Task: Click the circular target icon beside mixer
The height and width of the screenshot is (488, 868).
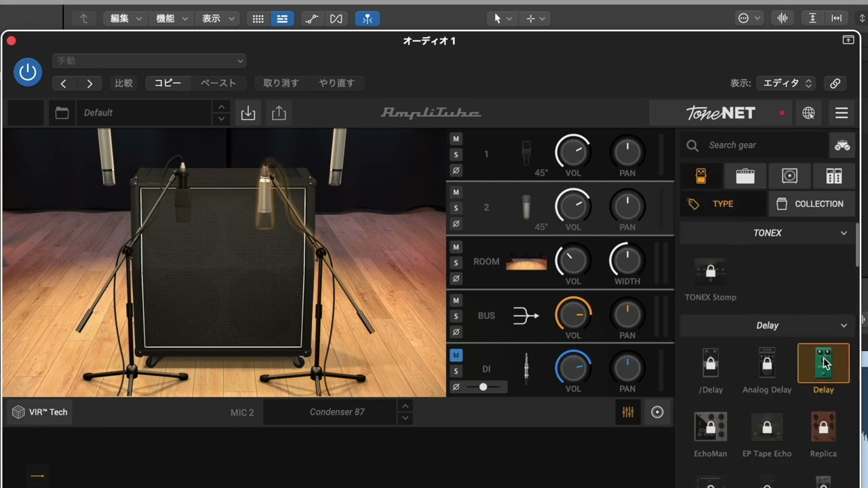Action: tap(657, 412)
